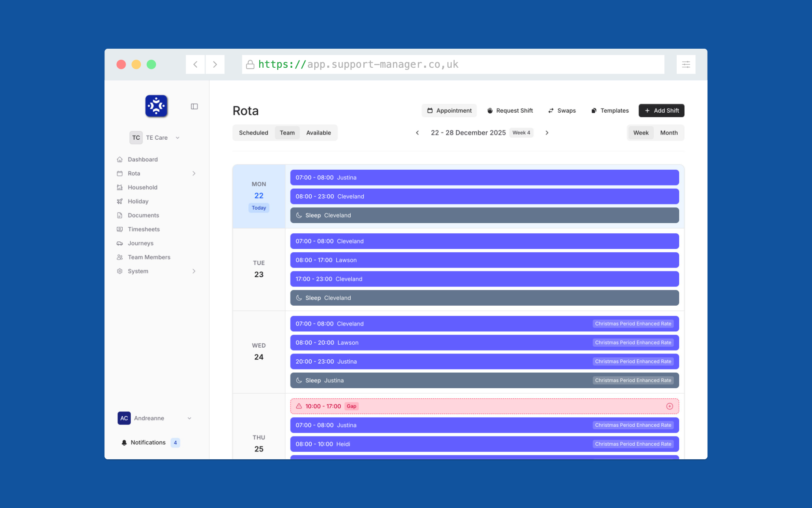This screenshot has width=812, height=508.
Task: Click the warning icon on the 10:00-17:00 gap
Action: (300, 406)
